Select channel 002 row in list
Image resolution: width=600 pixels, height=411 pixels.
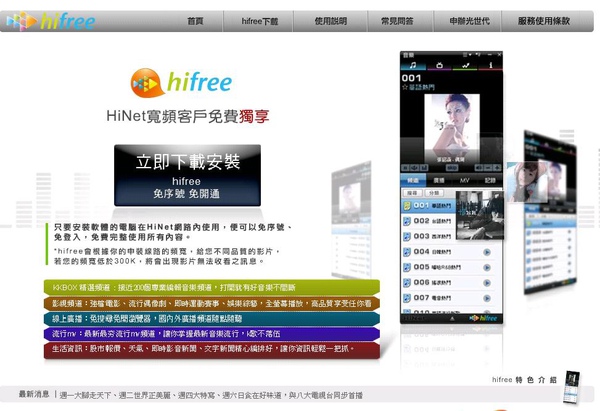point(429,221)
